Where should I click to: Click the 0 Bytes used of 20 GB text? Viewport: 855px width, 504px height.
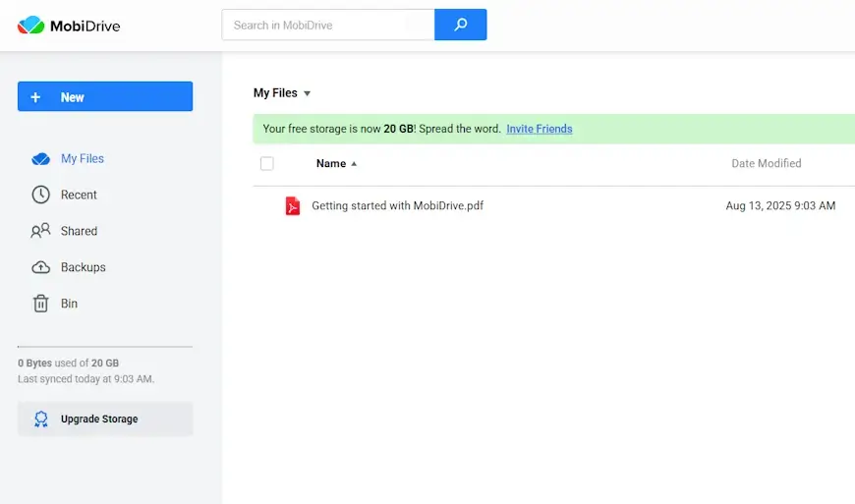click(x=68, y=363)
